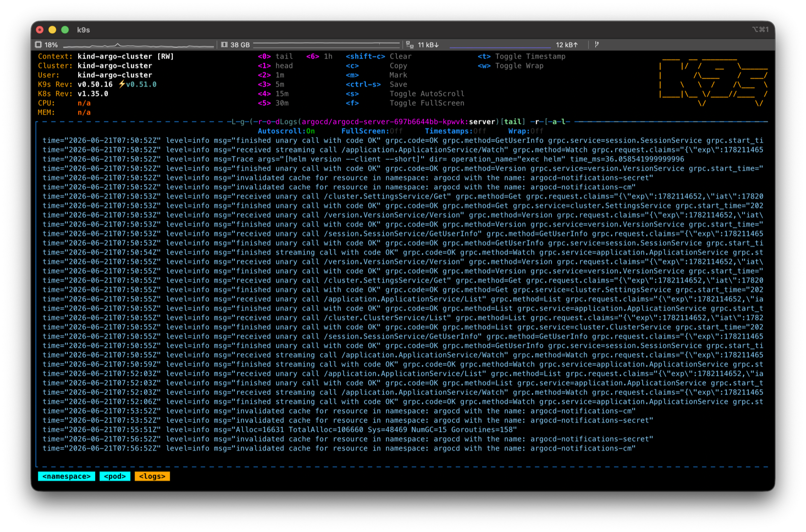The width and height of the screenshot is (806, 532).
Task: Choose the <4> 15m time range
Action: [273, 94]
